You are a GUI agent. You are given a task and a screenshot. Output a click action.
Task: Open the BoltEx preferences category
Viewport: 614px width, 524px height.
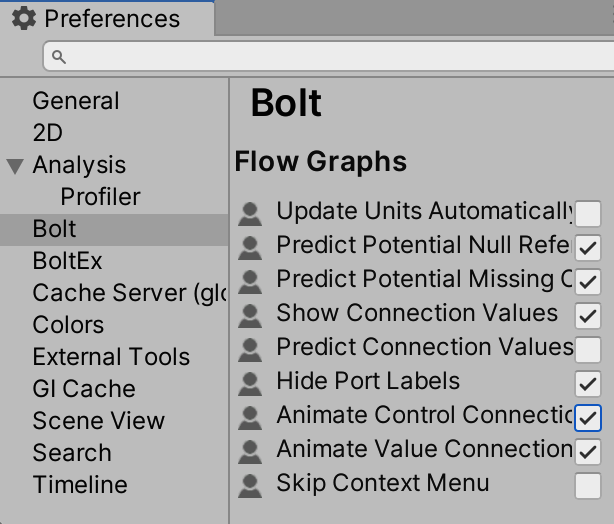pyautogui.click(x=67, y=261)
